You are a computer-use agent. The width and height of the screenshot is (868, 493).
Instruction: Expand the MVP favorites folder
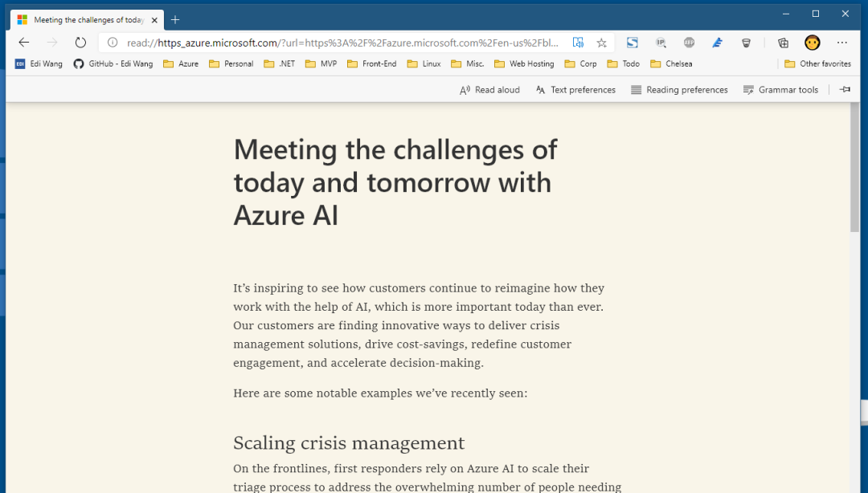321,63
